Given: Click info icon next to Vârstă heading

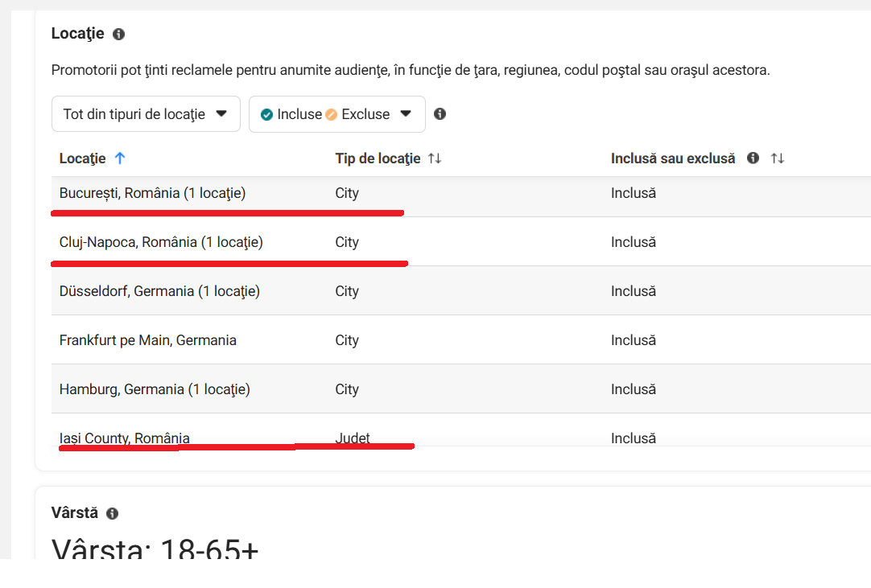Looking at the screenshot, I should tap(112, 514).
